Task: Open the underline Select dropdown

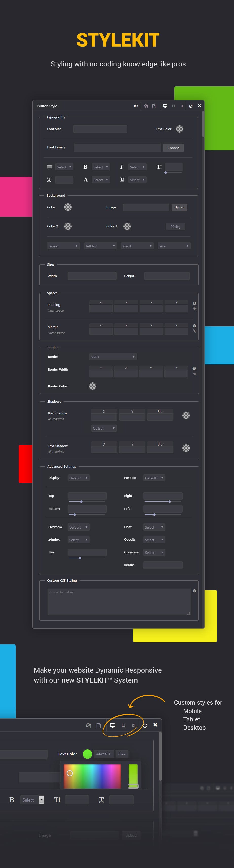Action: coord(137,180)
